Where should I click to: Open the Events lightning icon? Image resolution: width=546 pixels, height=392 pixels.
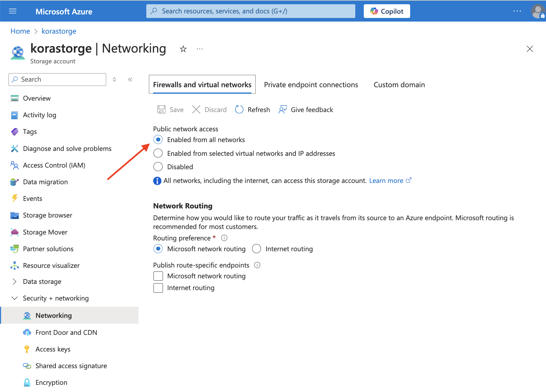pos(15,199)
